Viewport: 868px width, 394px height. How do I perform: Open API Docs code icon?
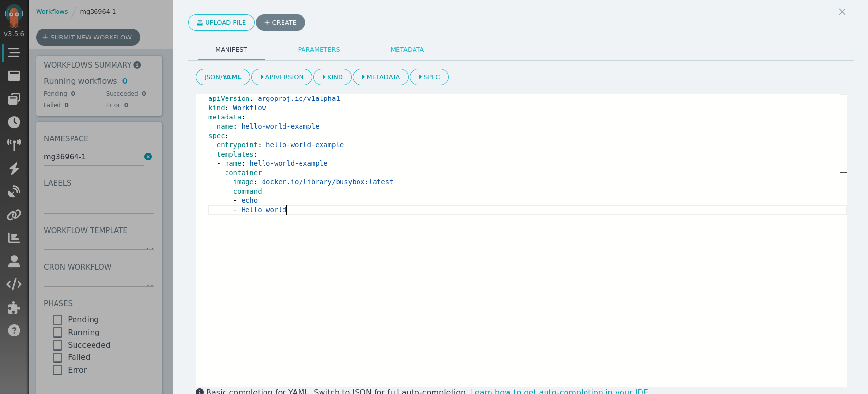14,284
